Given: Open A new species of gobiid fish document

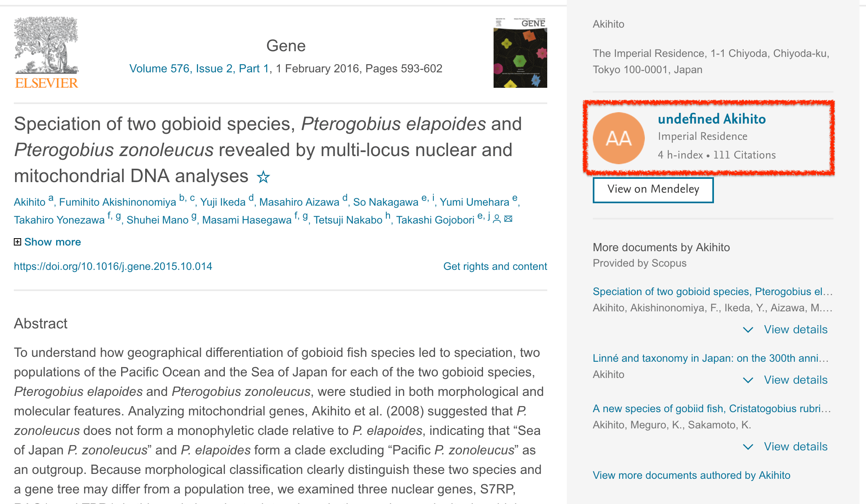Looking at the screenshot, I should click(x=712, y=408).
